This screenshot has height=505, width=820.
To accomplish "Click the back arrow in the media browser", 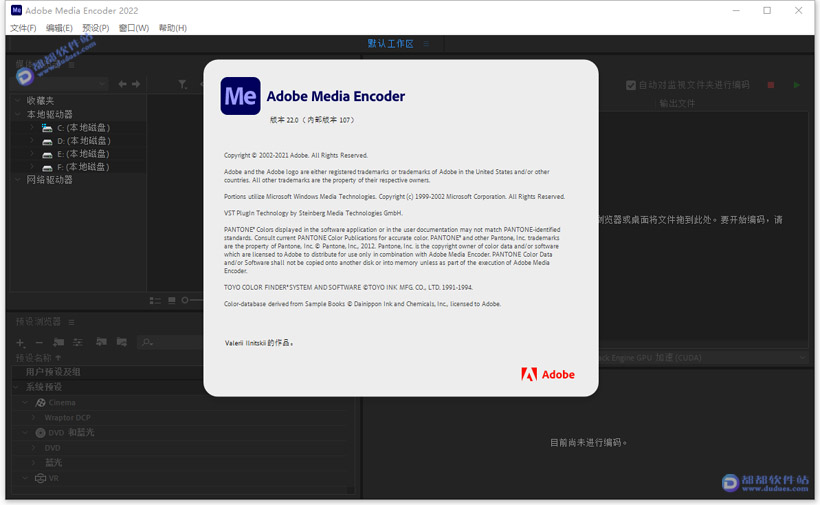I will 122,84.
